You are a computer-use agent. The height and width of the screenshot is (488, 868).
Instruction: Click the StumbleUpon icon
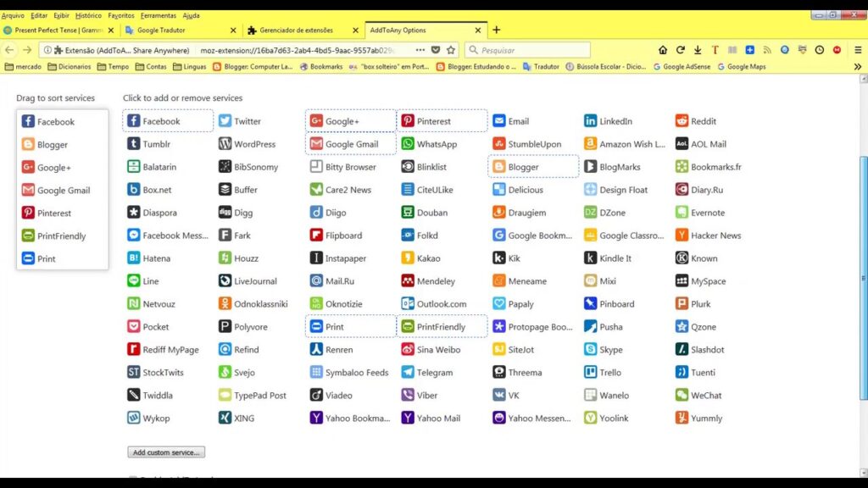pyautogui.click(x=498, y=144)
